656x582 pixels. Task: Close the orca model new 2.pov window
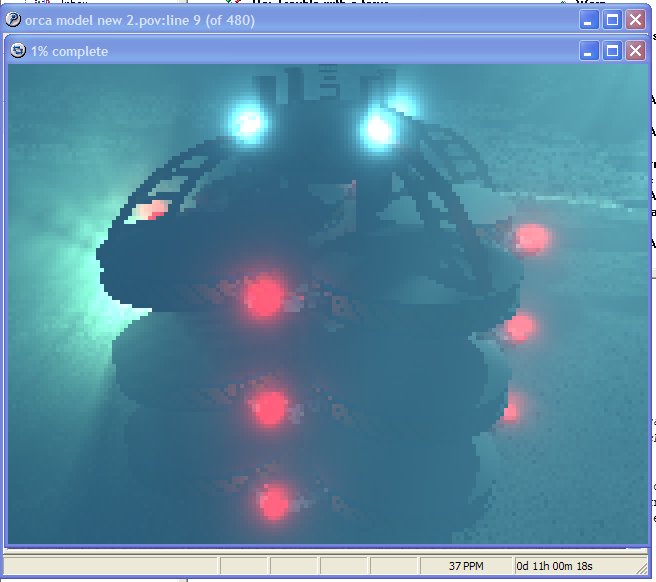[x=635, y=19]
